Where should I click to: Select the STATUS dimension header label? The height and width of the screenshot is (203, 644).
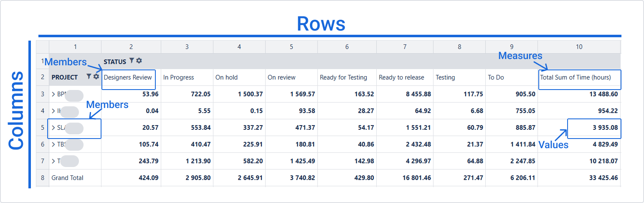click(x=115, y=62)
